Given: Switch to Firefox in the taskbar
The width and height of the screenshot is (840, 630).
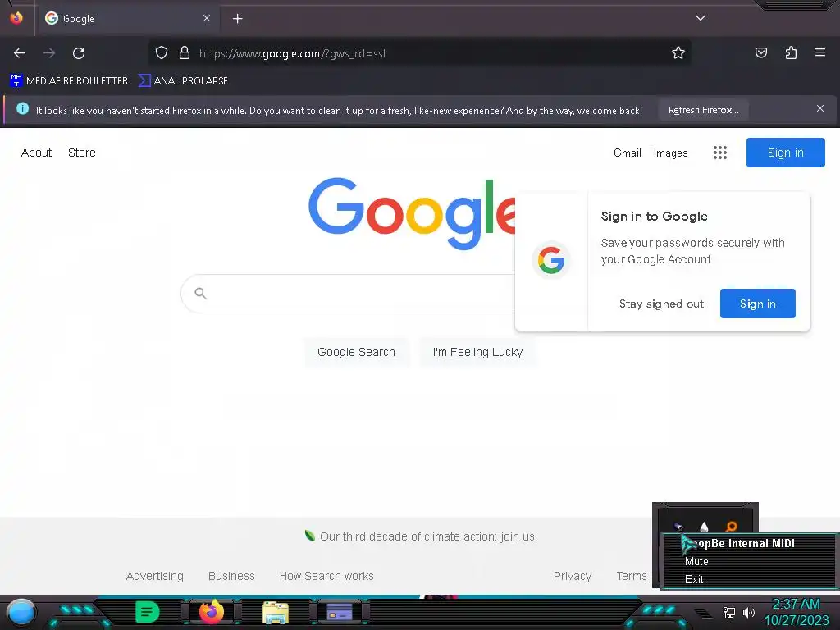Looking at the screenshot, I should (211, 611).
